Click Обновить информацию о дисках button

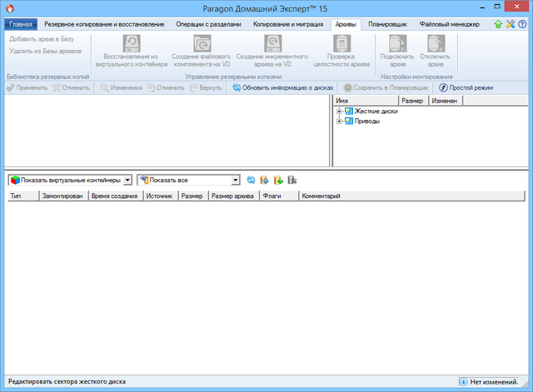click(x=283, y=87)
